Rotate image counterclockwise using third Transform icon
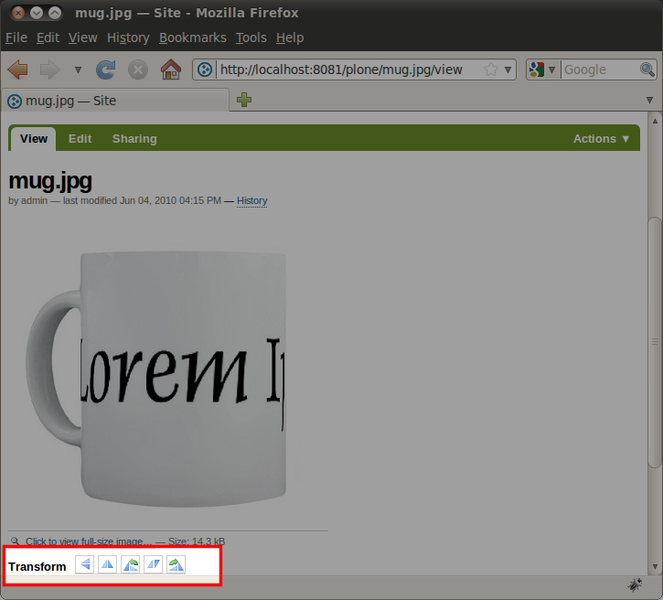Viewport: 663px width, 600px height. click(x=130, y=565)
